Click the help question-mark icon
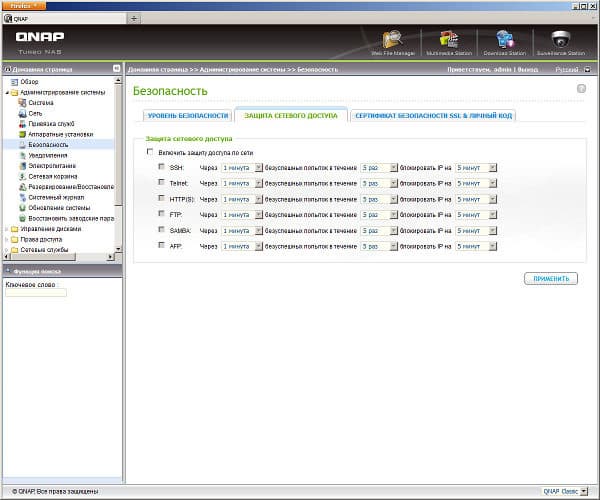This screenshot has height=500, width=600. [581, 89]
